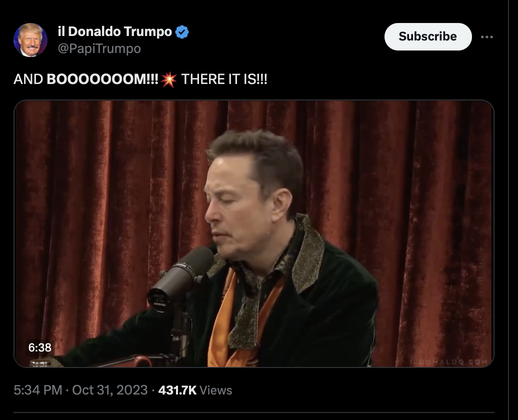The width and height of the screenshot is (518, 420).
Task: Click the THERE IT IS!!! text
Action: pos(224,79)
